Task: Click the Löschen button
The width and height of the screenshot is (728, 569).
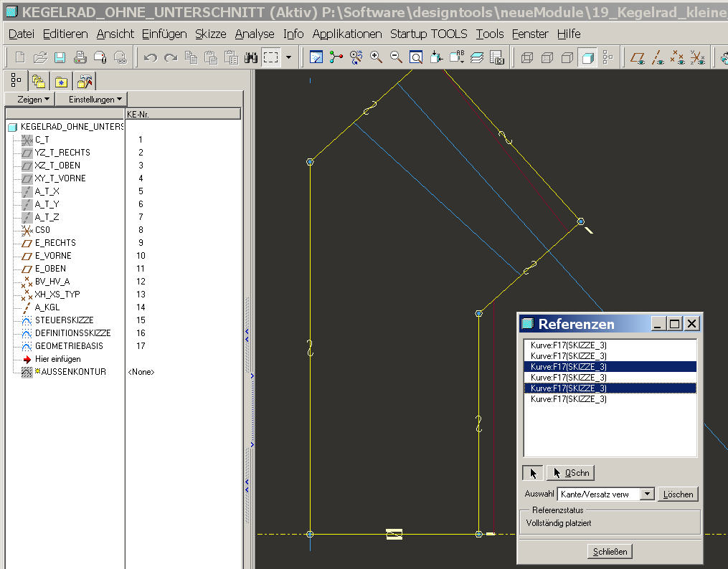Action: click(x=678, y=494)
